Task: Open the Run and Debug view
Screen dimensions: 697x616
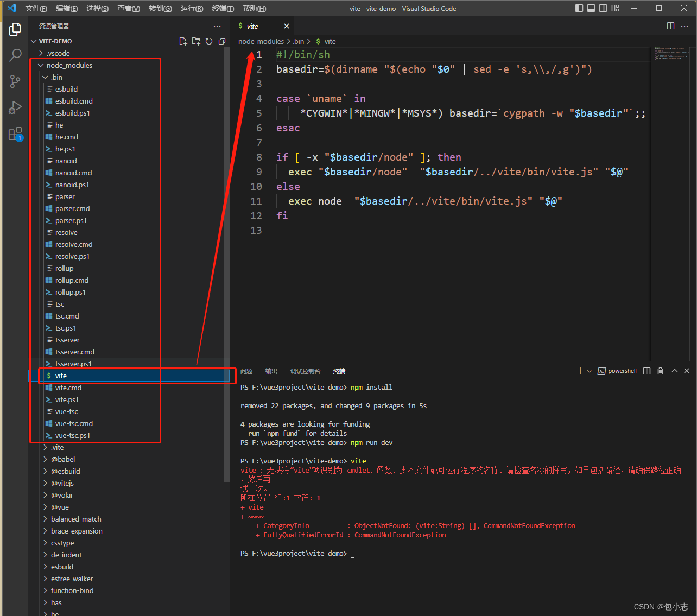Action: pos(15,107)
